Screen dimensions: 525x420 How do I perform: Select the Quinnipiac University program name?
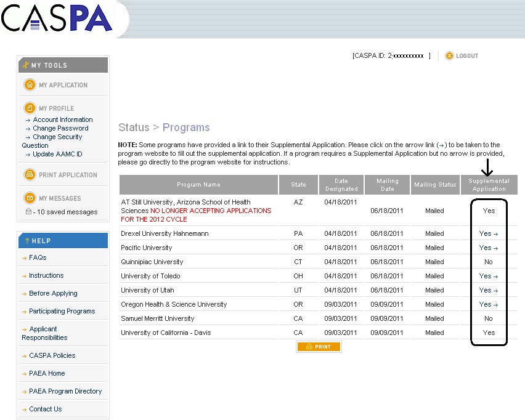[x=152, y=262]
